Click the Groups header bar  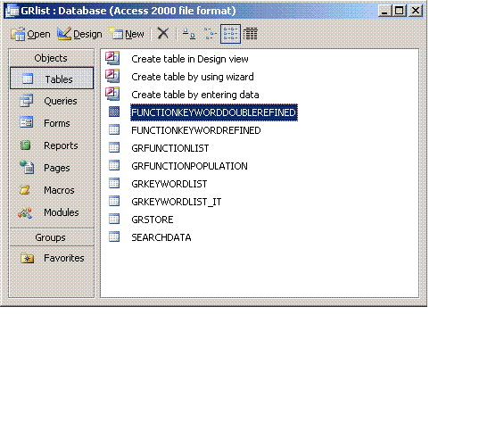click(x=52, y=237)
